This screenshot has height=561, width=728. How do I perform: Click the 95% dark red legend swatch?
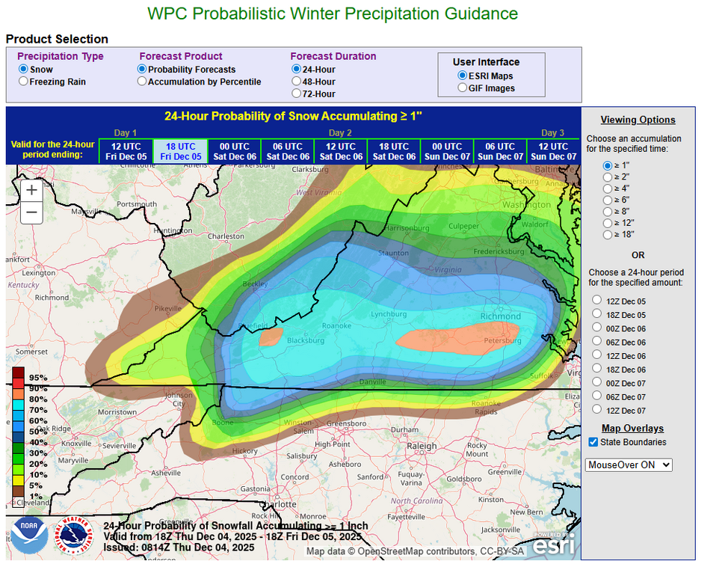(x=18, y=374)
